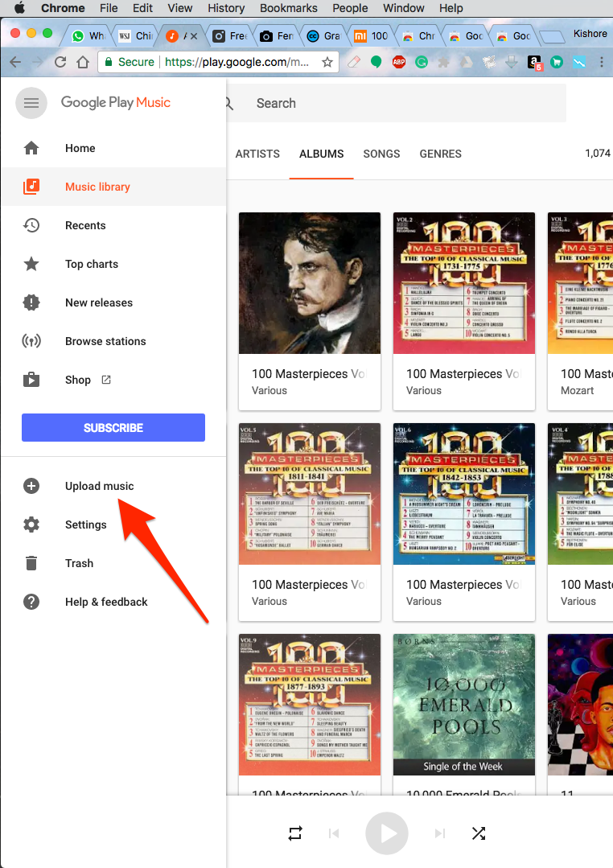613x868 pixels.
Task: Open the Sibelius portrait album cover
Action: click(x=310, y=283)
